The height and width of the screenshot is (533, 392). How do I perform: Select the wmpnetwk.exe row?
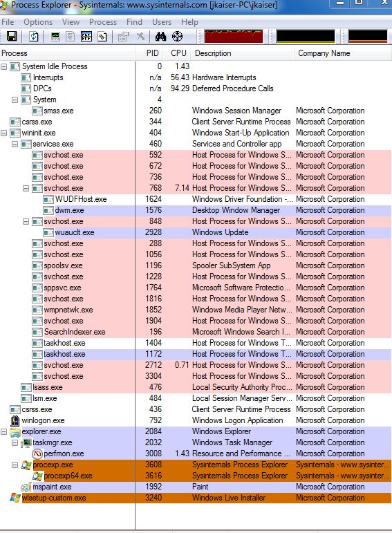[196, 310]
